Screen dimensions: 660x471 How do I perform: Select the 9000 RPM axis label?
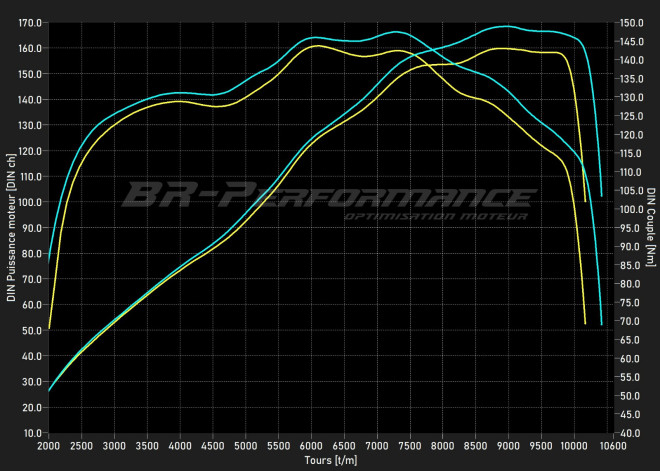510,446
